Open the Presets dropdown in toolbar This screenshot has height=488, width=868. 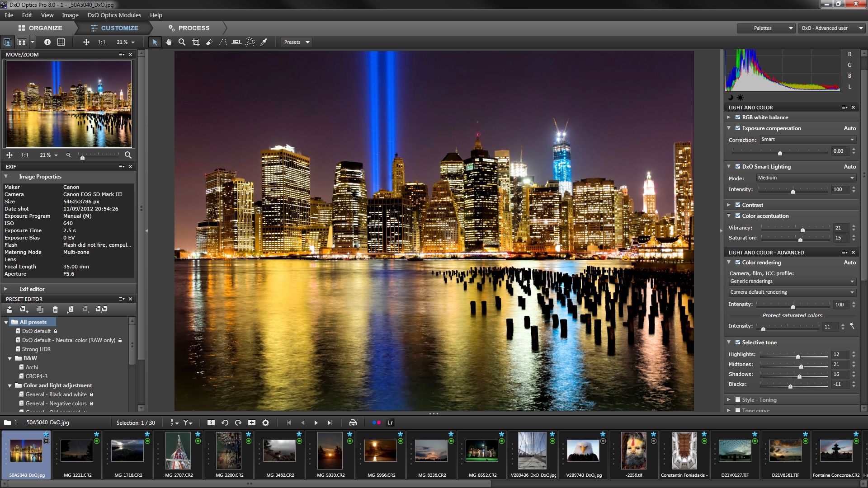(297, 42)
